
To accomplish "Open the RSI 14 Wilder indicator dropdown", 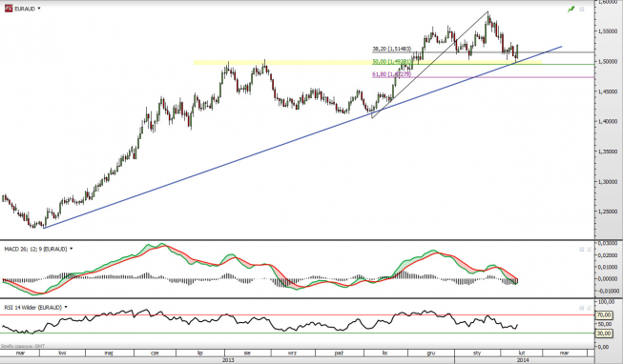I will click(x=66, y=307).
